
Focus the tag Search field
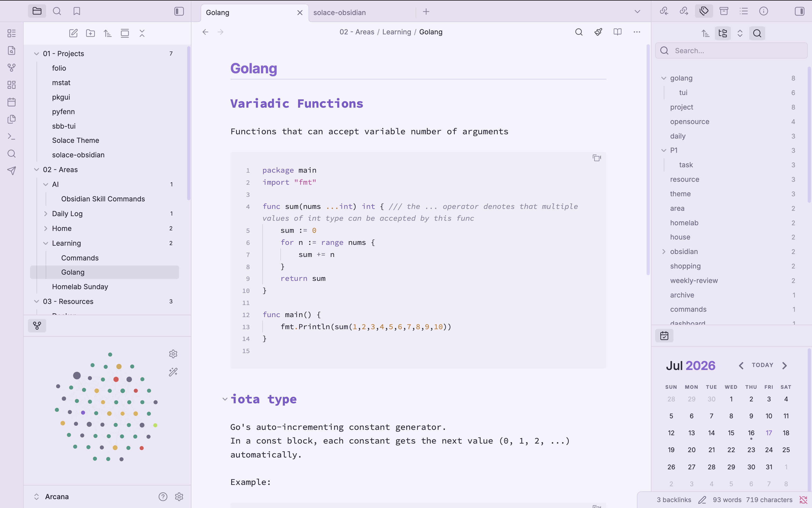731,51
